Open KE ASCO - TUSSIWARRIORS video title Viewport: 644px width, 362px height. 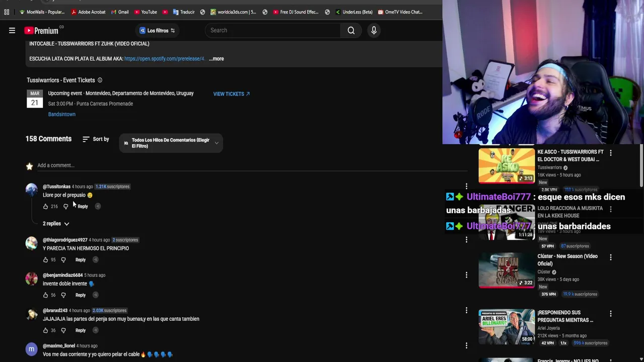click(x=571, y=155)
